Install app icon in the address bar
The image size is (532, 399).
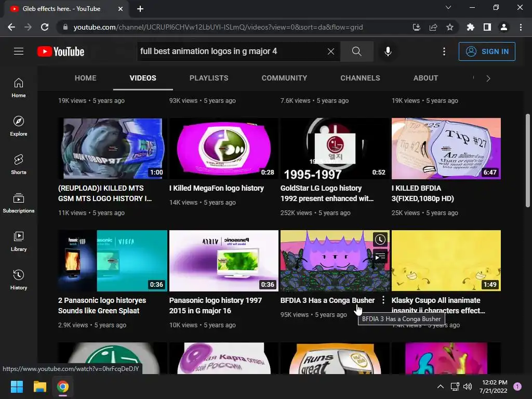pos(416,27)
